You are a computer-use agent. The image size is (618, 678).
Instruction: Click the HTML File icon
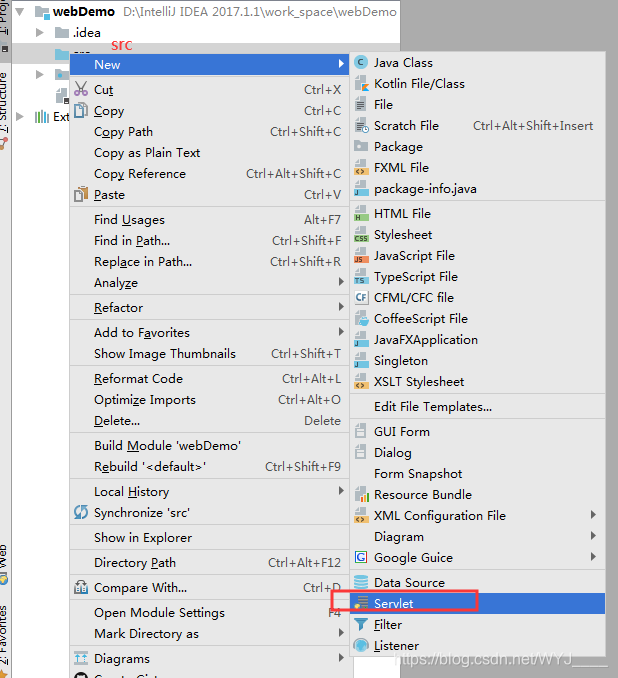pyautogui.click(x=361, y=214)
